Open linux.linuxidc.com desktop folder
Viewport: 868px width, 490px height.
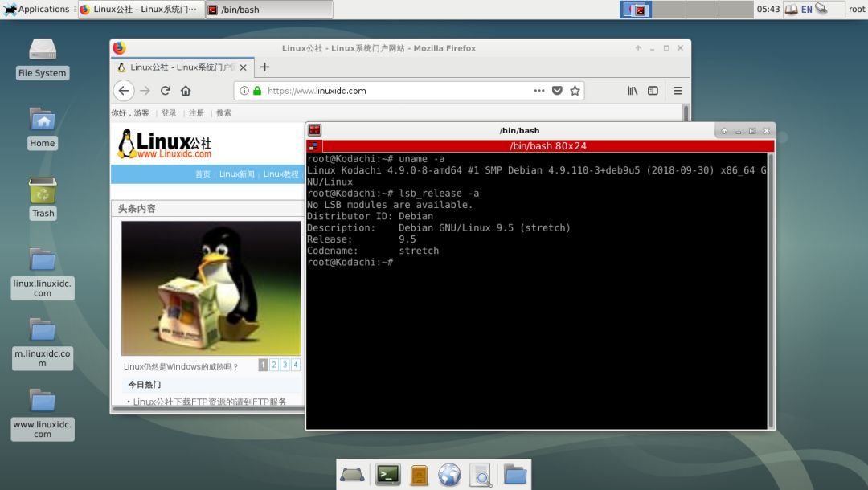click(42, 273)
